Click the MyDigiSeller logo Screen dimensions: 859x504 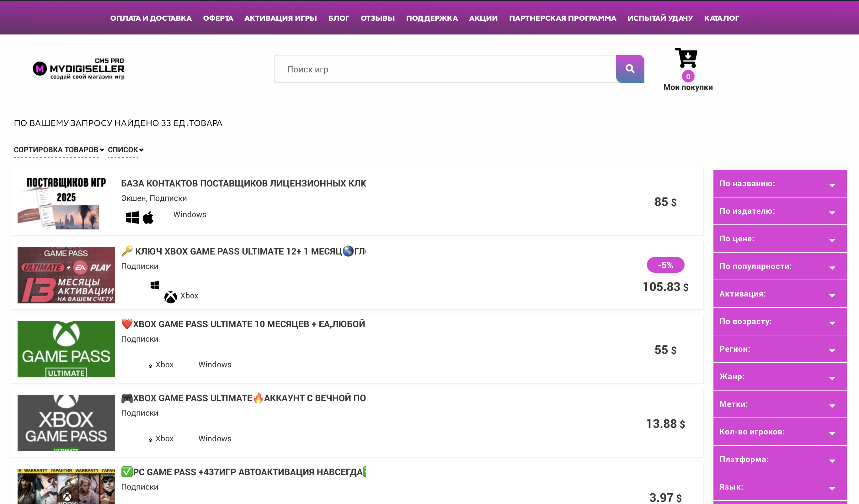tap(78, 69)
